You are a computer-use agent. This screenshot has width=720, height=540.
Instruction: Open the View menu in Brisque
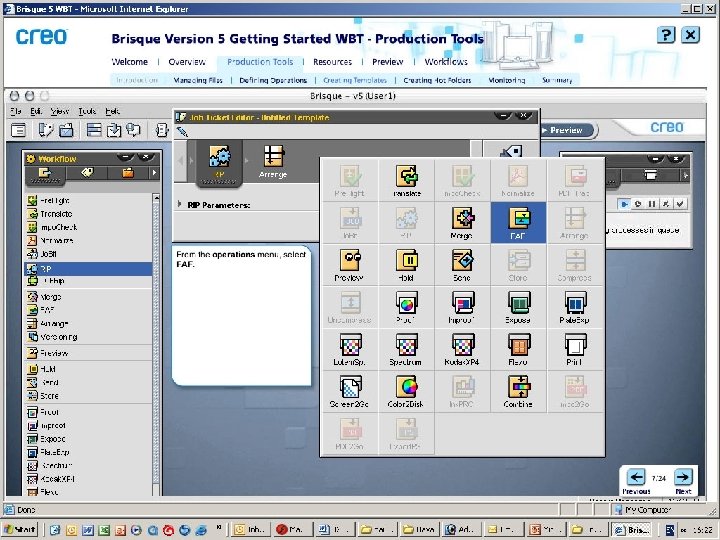coord(60,111)
